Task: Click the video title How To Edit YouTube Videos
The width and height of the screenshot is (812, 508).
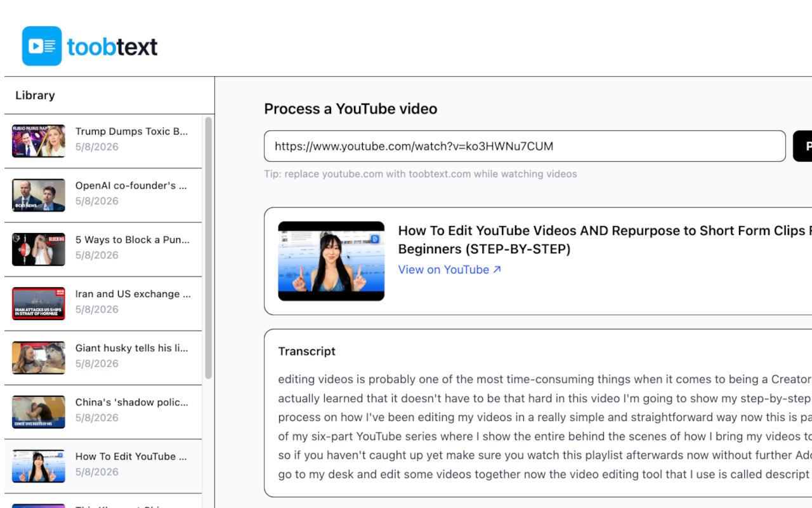Action: (x=605, y=240)
